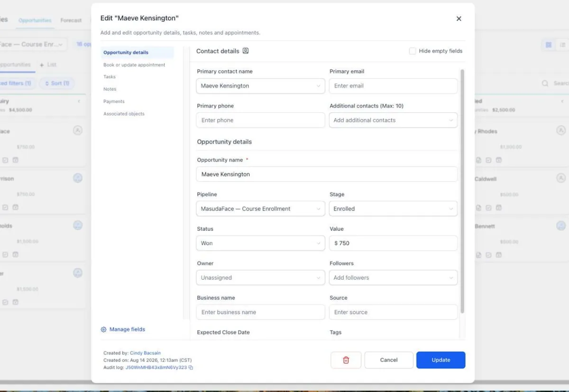Open Book or update appointment section
569x392 pixels.
click(134, 65)
